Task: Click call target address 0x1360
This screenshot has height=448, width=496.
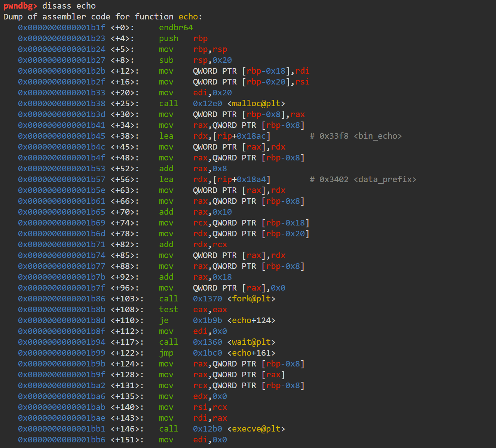Action: click(x=208, y=342)
